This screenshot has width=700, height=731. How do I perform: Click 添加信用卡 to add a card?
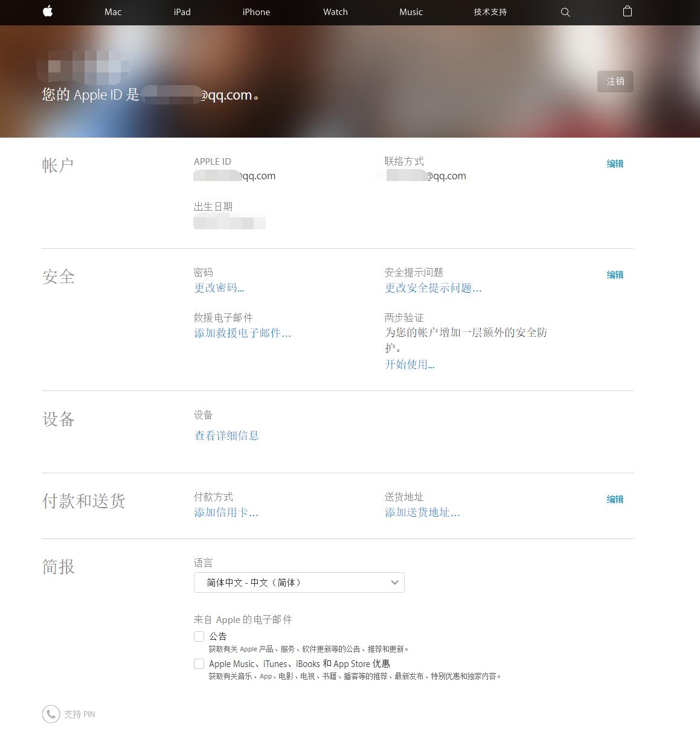226,512
